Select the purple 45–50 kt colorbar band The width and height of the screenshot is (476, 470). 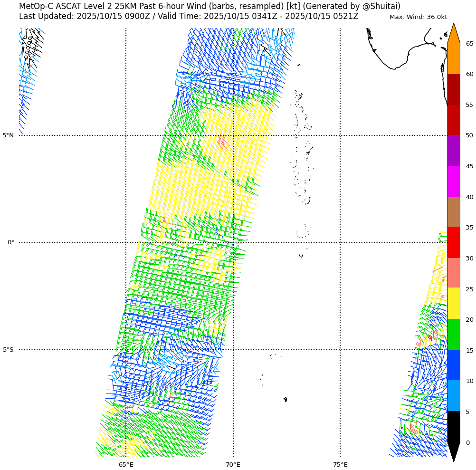click(454, 150)
